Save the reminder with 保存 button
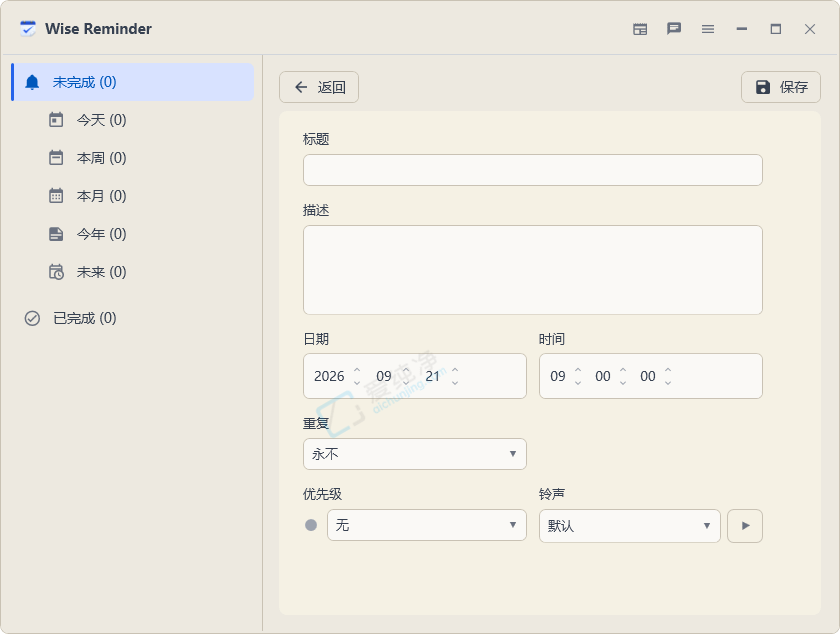Viewport: 840px width, 634px height. (x=781, y=87)
